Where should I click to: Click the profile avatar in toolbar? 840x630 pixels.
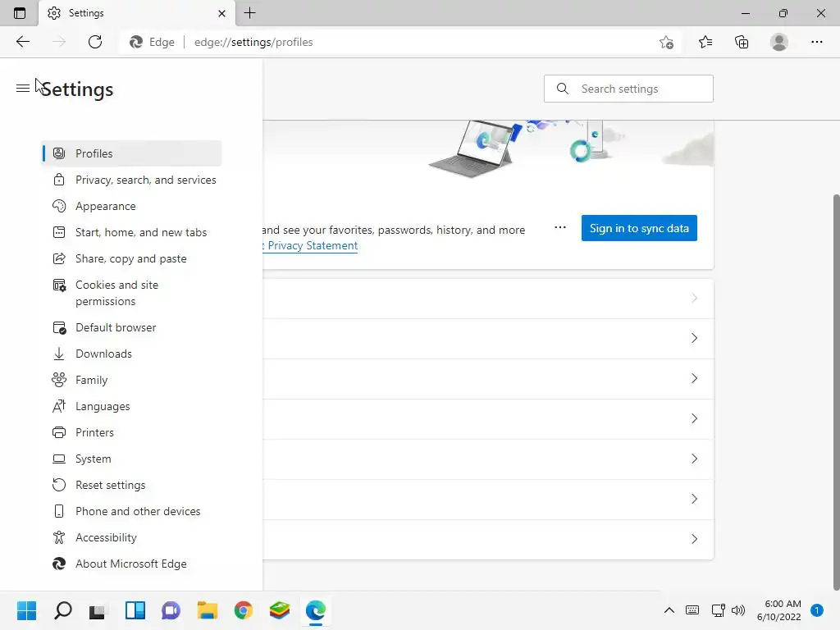tap(779, 42)
